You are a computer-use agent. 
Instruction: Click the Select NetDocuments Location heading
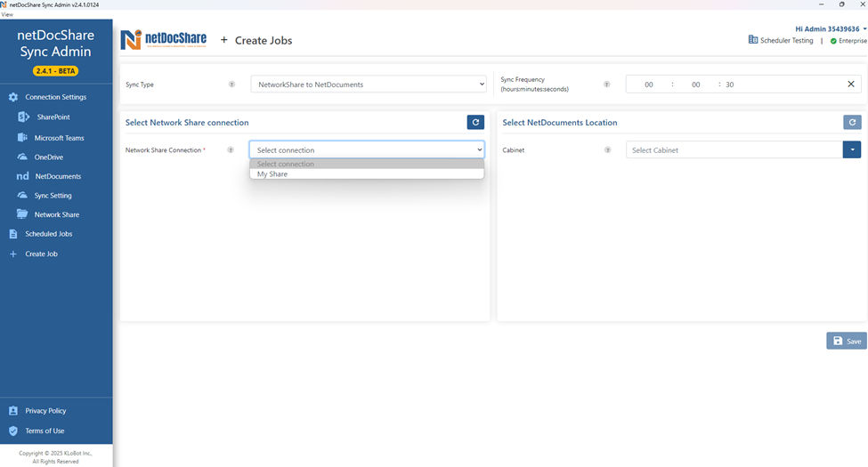pyautogui.click(x=560, y=122)
